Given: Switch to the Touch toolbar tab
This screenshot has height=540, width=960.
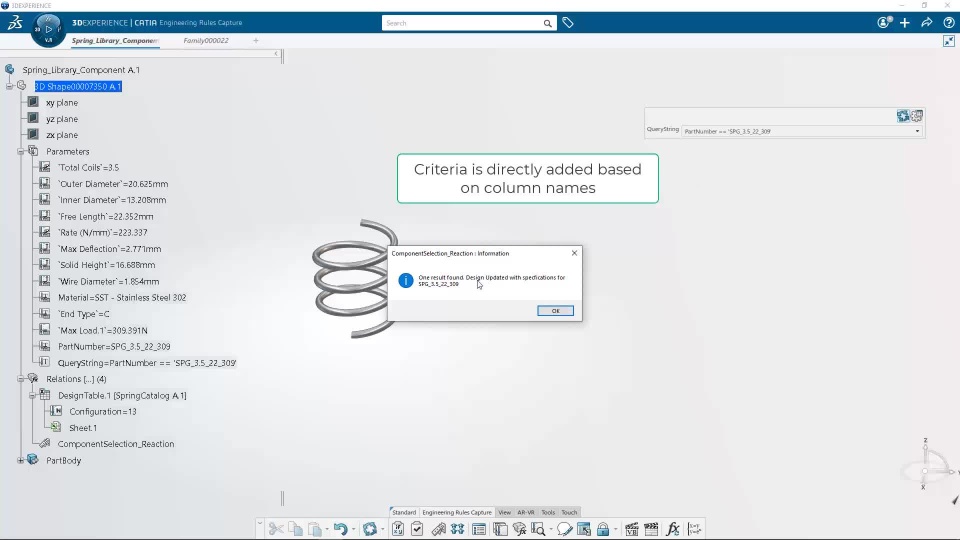Looking at the screenshot, I should point(569,512).
